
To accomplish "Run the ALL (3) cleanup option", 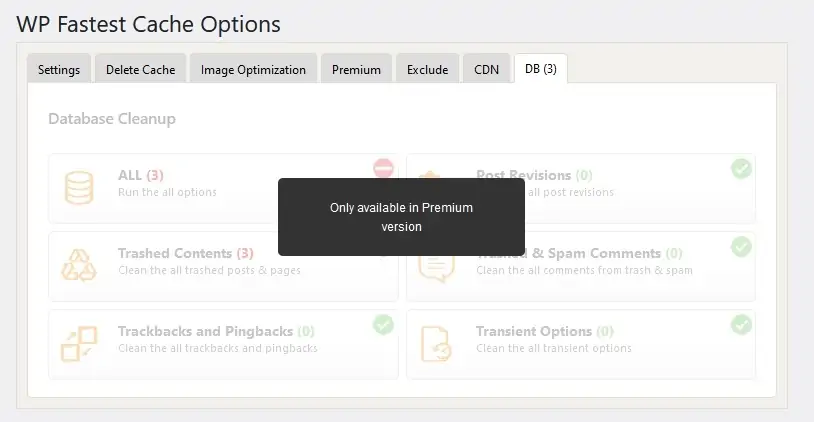I will (140, 175).
